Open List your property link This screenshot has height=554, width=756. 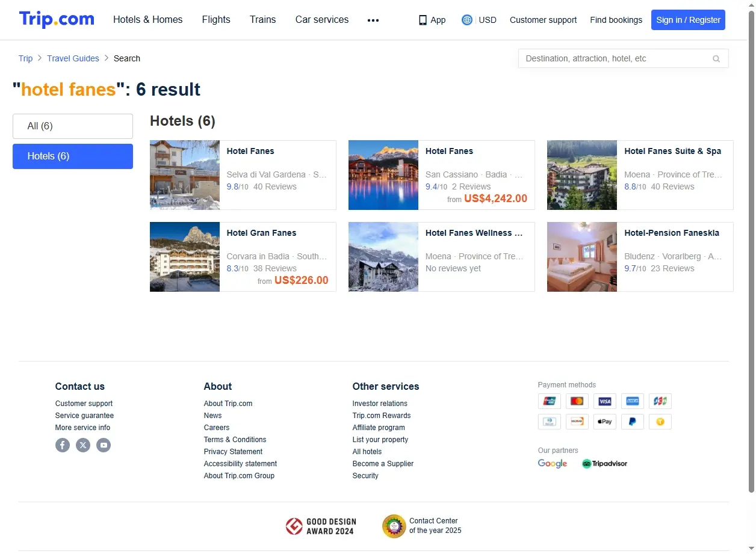point(380,440)
